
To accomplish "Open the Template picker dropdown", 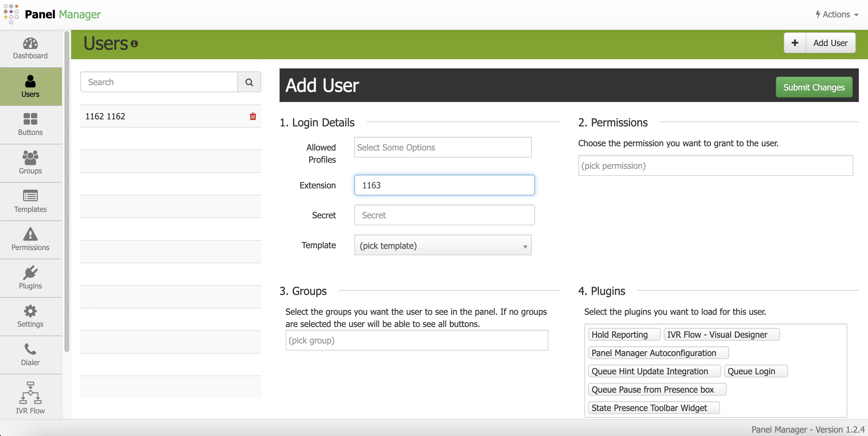I will 443,245.
